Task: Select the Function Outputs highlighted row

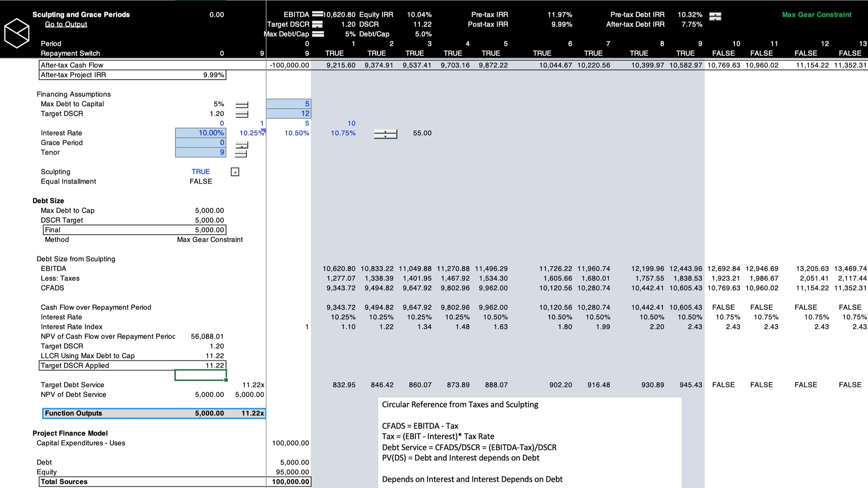Action: (154, 413)
